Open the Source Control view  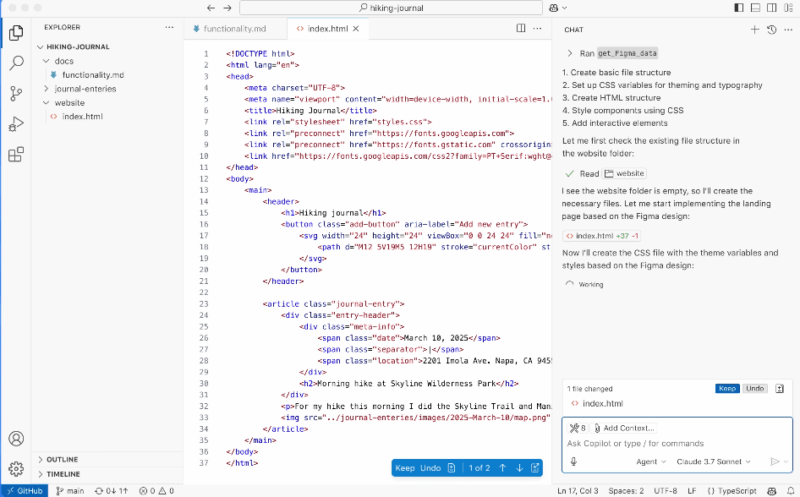coord(16,93)
